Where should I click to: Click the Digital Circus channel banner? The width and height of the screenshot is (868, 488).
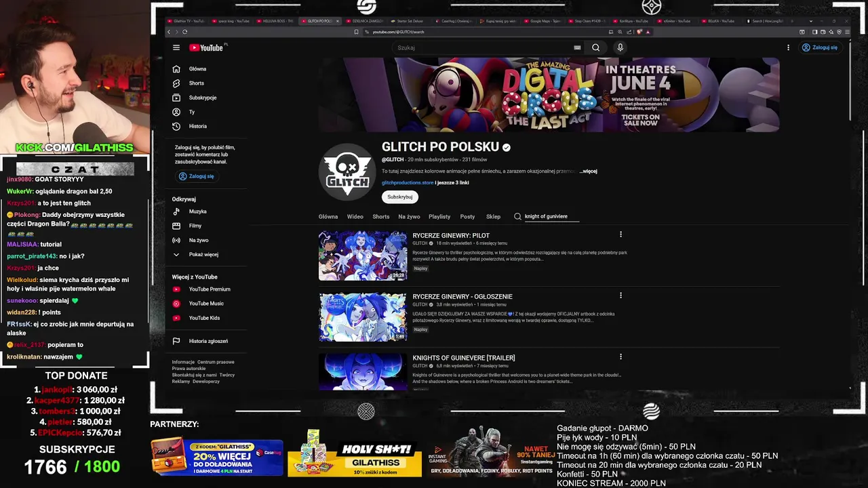(x=549, y=94)
